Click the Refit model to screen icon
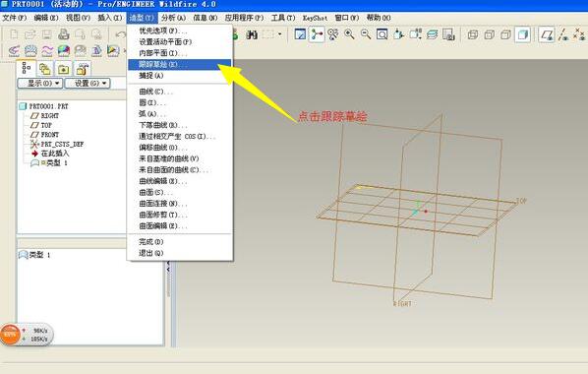Viewport: 588px width, 374px height. 382,34
